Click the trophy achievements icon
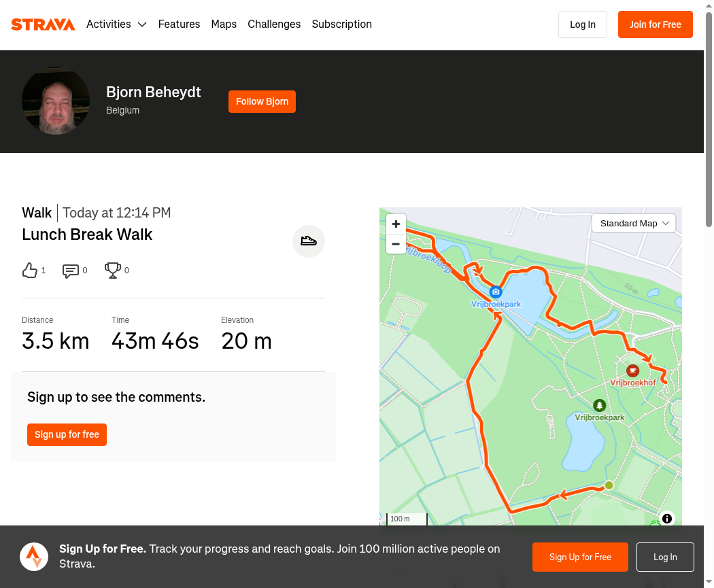The height and width of the screenshot is (588, 714). click(112, 271)
